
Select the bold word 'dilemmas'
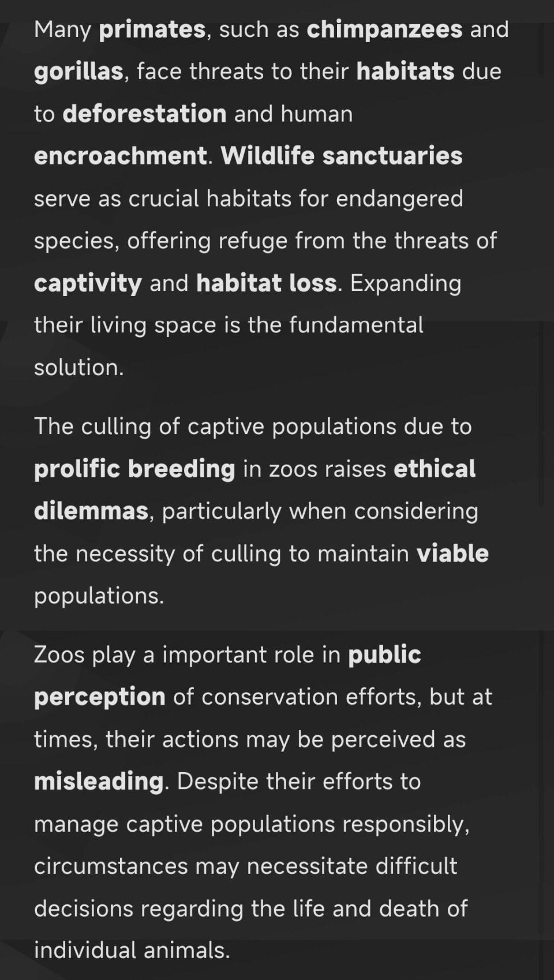[91, 511]
